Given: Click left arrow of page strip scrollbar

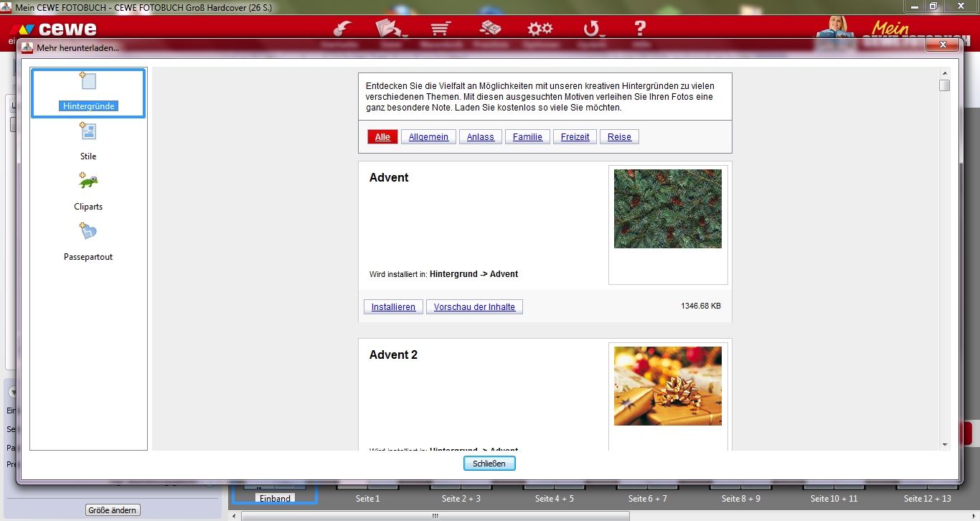Looking at the screenshot, I should [234, 516].
